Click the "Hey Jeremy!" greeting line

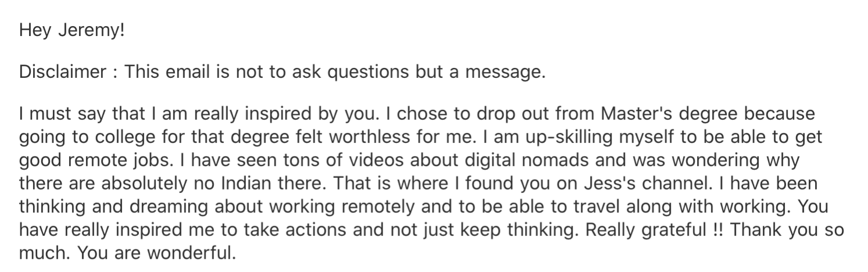coord(72,31)
